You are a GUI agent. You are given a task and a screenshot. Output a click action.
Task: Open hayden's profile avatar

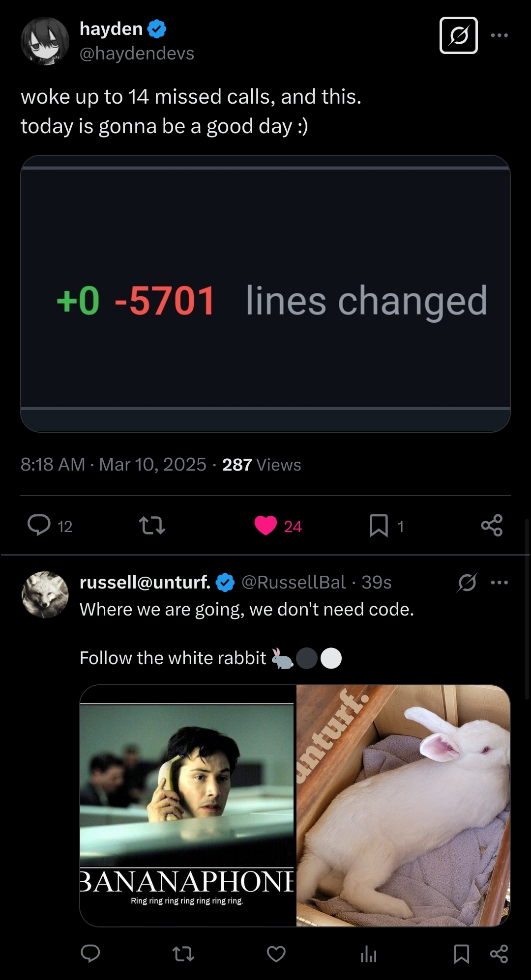(45, 41)
